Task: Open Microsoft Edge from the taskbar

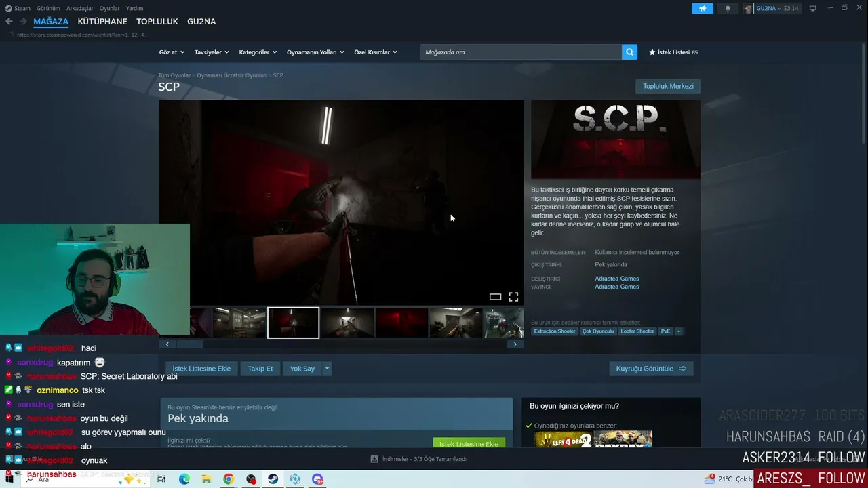Action: (x=184, y=479)
